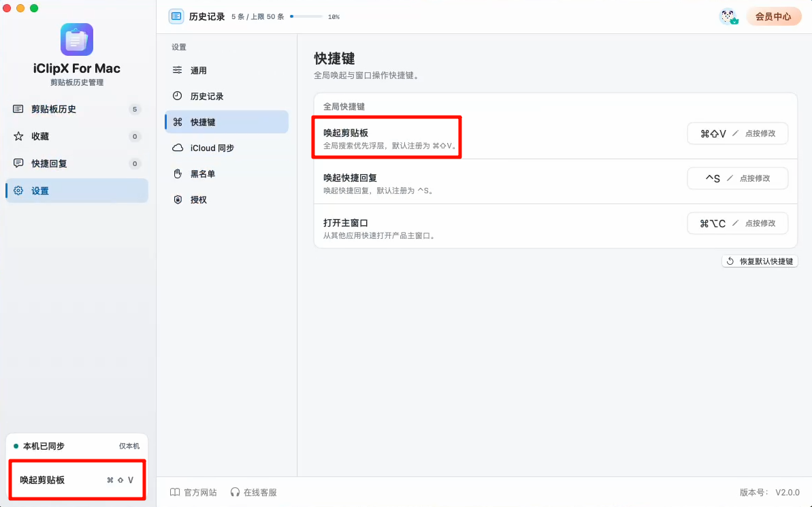
Task: Click the star icon next to 收藏
Action: click(x=18, y=136)
